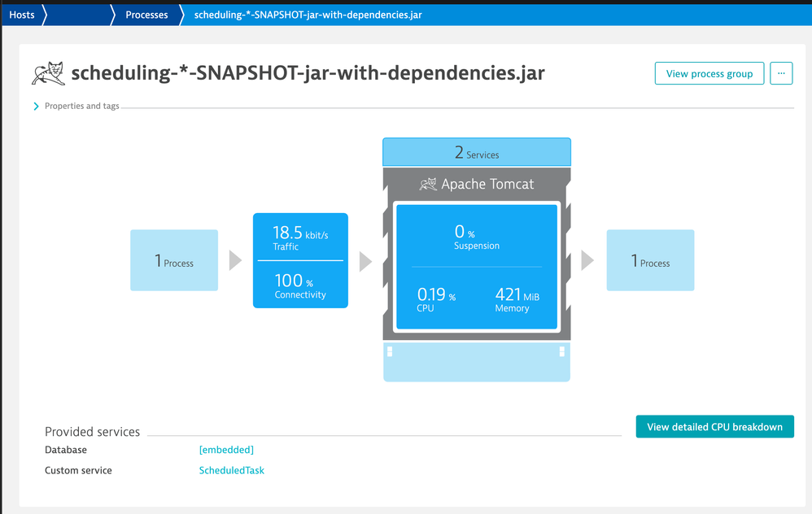
Task: Click the View process group button
Action: click(x=709, y=73)
